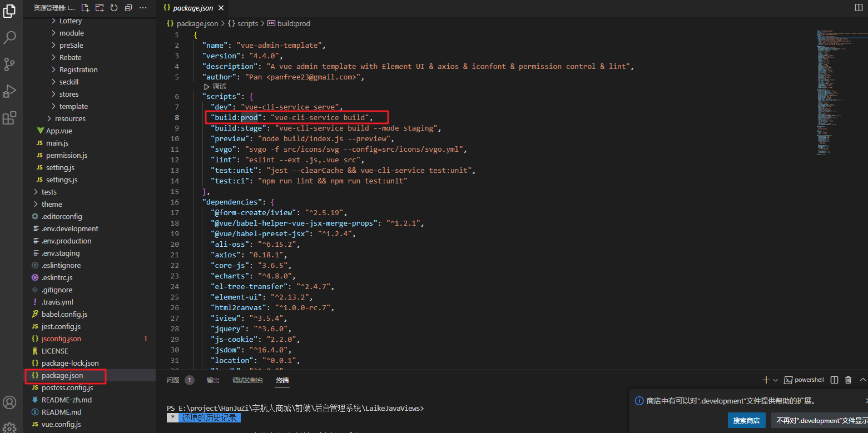This screenshot has height=433, width=868.
Task: Open the Run and Debug view
Action: click(x=9, y=91)
